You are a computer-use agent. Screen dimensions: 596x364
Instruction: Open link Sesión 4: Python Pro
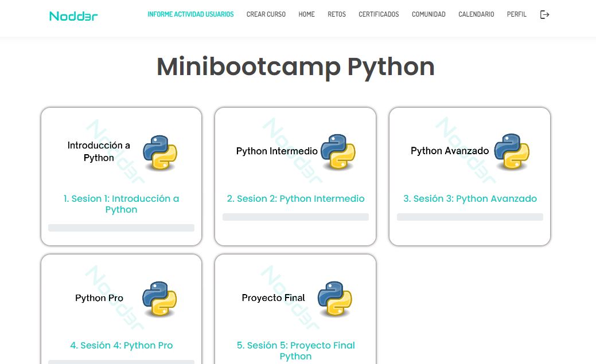121,346
